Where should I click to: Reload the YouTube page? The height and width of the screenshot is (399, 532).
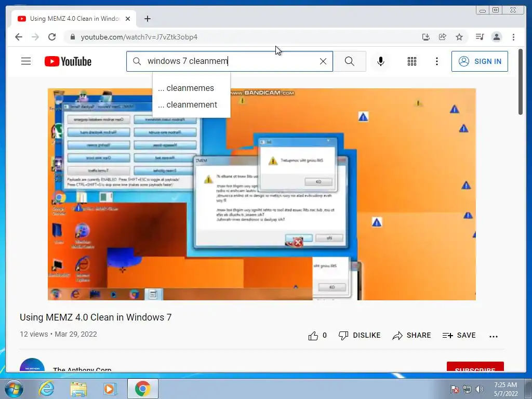click(52, 37)
